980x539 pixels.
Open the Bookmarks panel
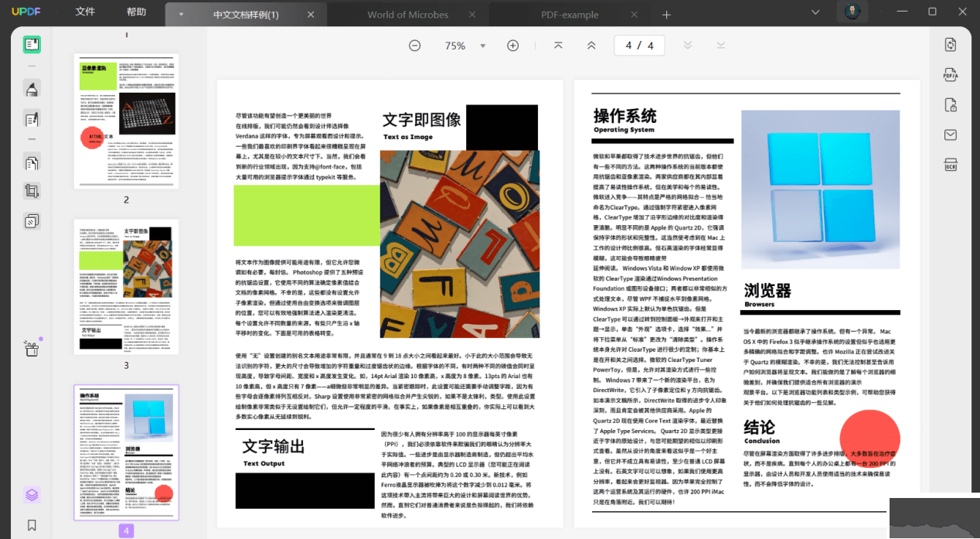point(32,525)
